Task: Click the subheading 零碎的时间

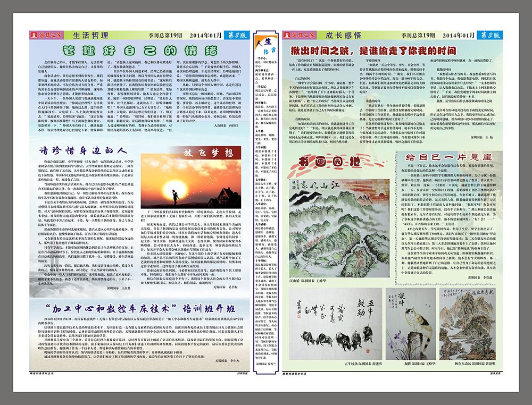Action: tap(373, 61)
